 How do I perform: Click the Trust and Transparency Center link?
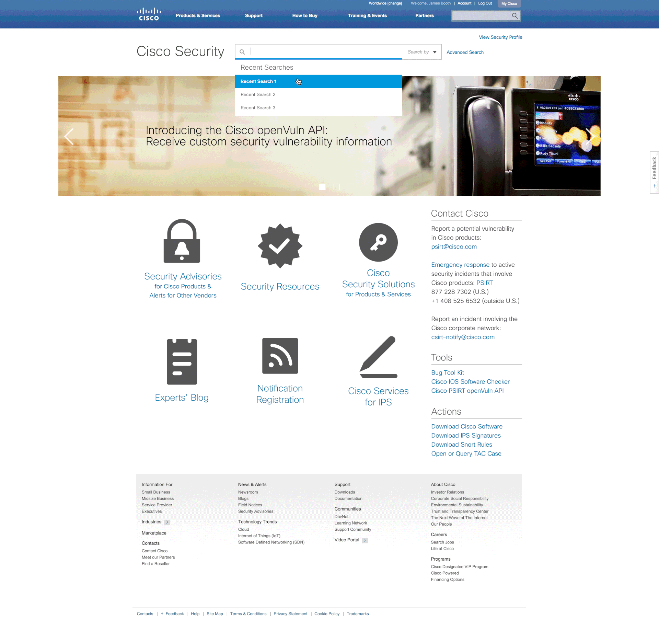(460, 511)
